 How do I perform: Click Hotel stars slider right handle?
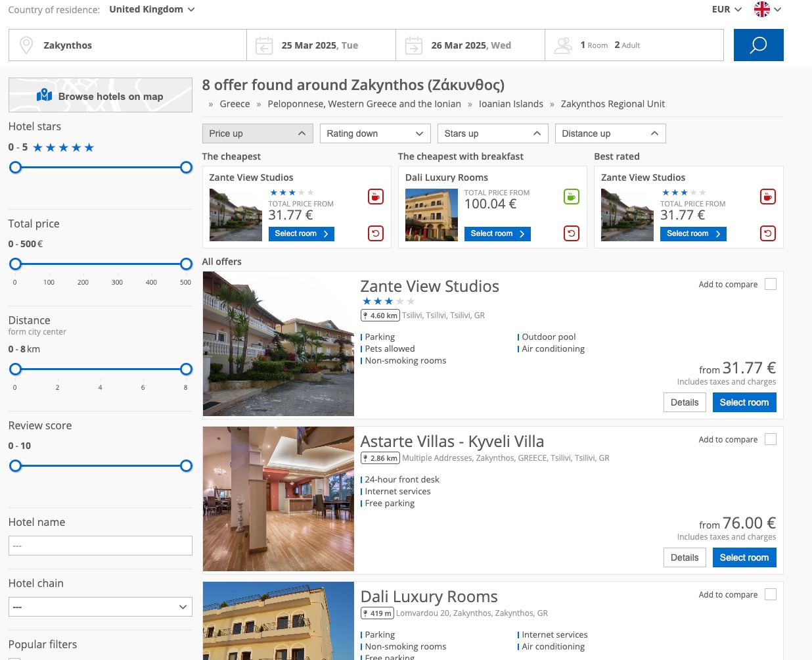click(186, 168)
